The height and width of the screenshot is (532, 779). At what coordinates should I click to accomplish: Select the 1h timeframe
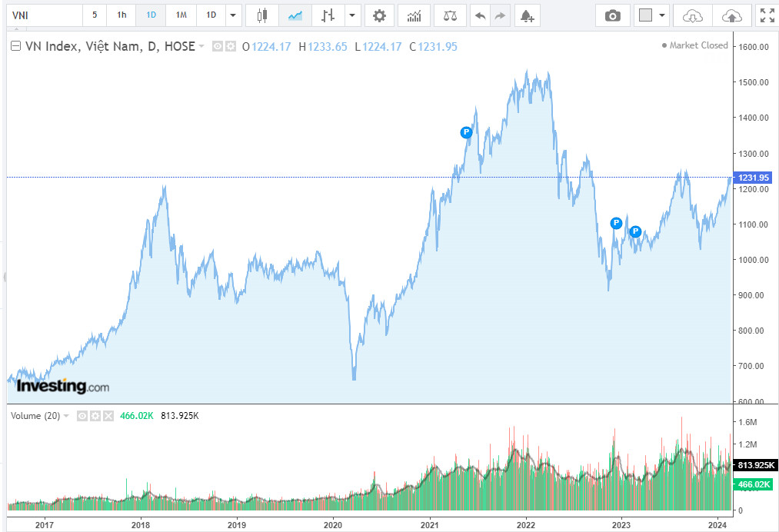[122, 15]
